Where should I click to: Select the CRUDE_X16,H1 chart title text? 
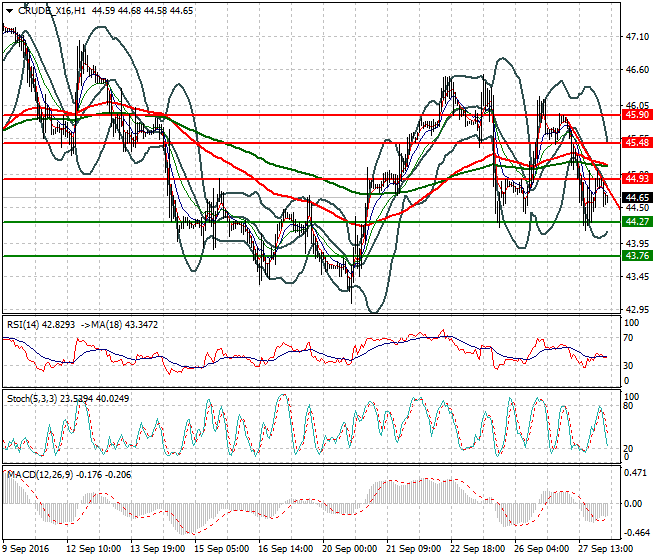point(52,11)
